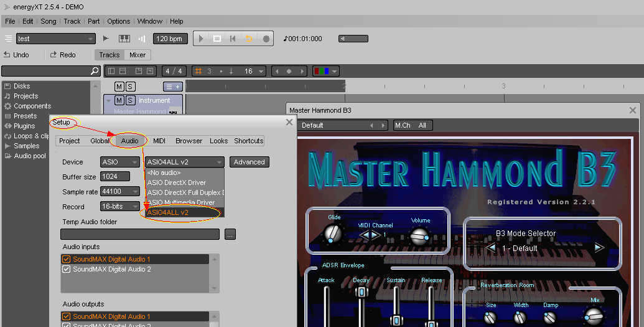Uncheck SoundMAX Digital Audio 1 under Audio outputs
The height and width of the screenshot is (327, 644).
pos(66,316)
